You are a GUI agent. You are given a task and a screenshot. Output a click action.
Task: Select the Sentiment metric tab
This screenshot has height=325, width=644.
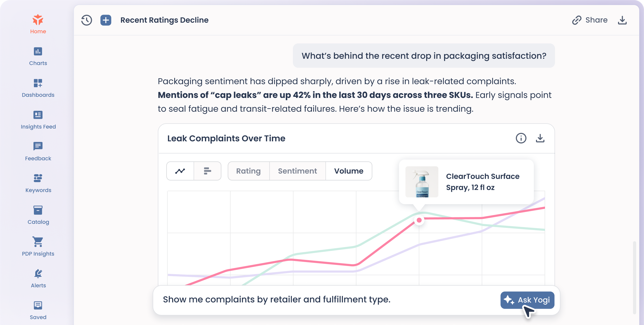click(297, 171)
